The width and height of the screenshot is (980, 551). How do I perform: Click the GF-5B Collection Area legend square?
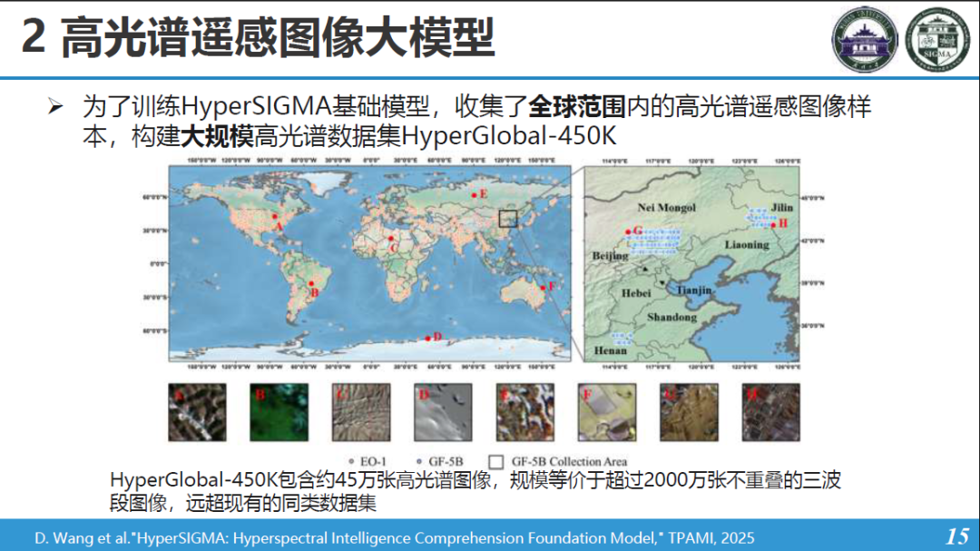click(495, 461)
